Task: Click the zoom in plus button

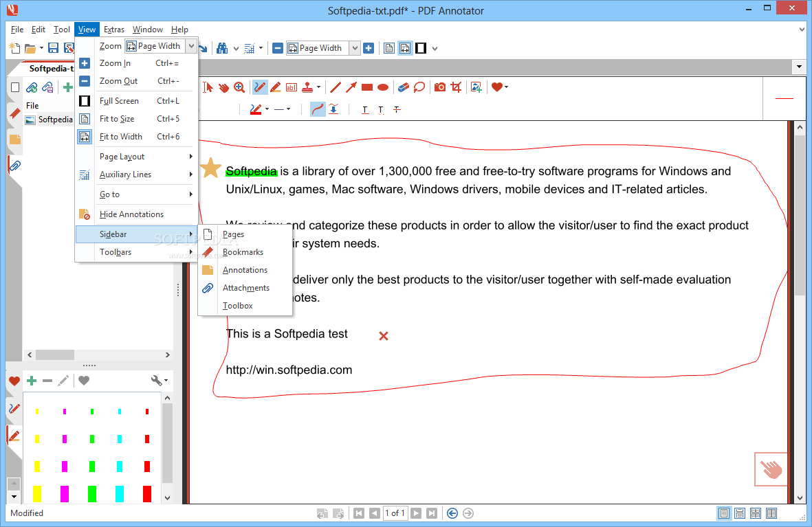Action: click(x=369, y=48)
